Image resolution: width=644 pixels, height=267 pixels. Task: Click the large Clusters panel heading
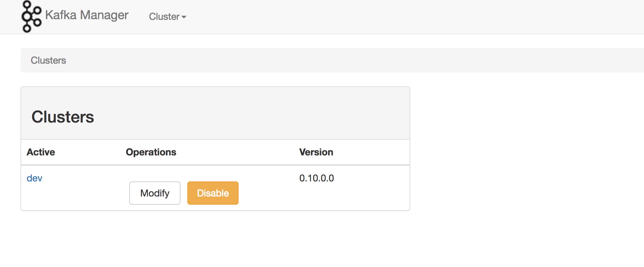[63, 117]
